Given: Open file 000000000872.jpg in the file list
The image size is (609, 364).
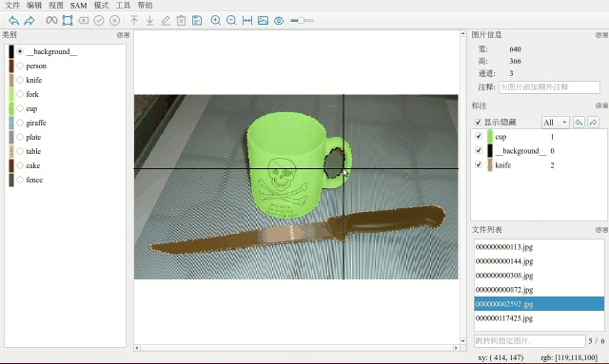Looking at the screenshot, I should 540,290.
